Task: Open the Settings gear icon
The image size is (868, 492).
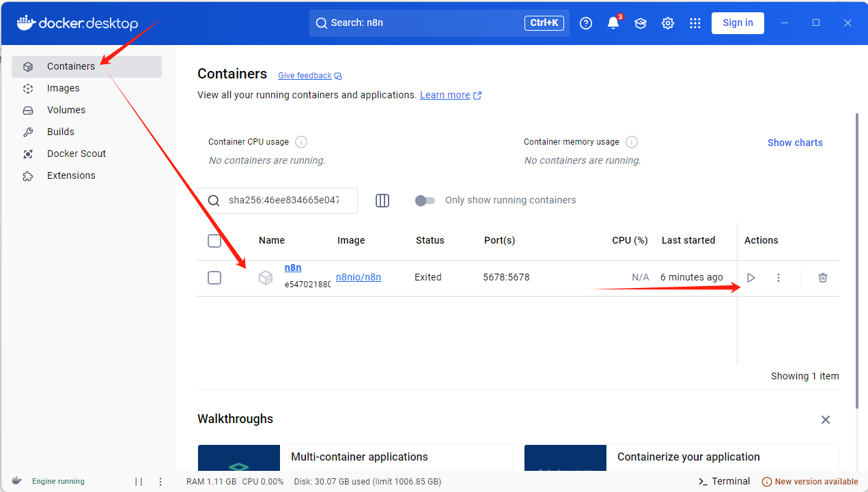Action: pyautogui.click(x=668, y=23)
